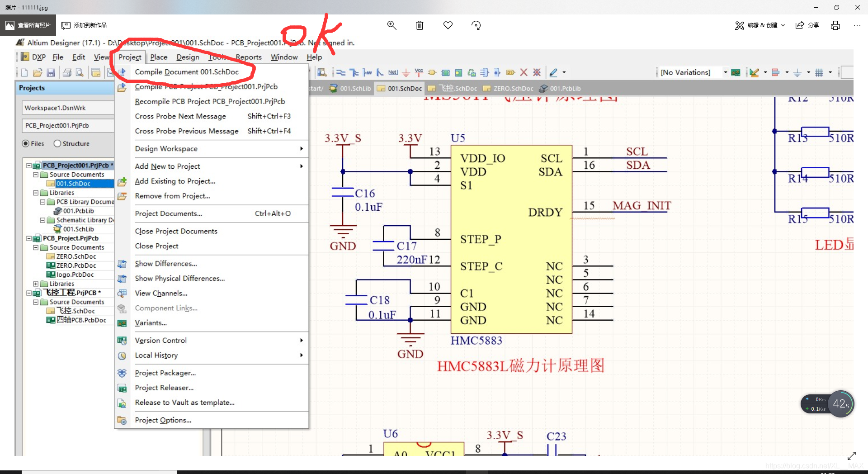Collapse the PCB_Project001.PrjPcb tree node
This screenshot has height=474, width=868.
pyautogui.click(x=29, y=166)
